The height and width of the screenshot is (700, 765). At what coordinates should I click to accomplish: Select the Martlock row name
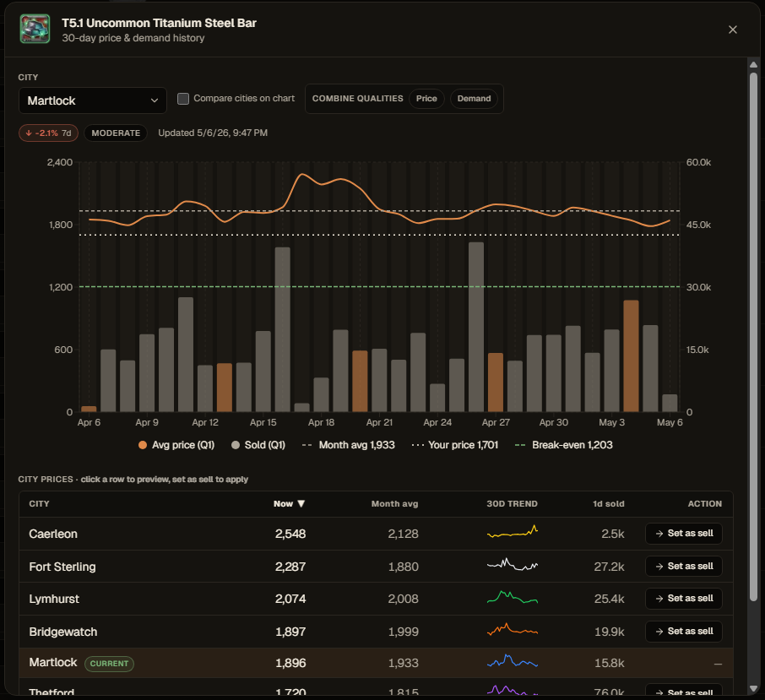coord(52,663)
